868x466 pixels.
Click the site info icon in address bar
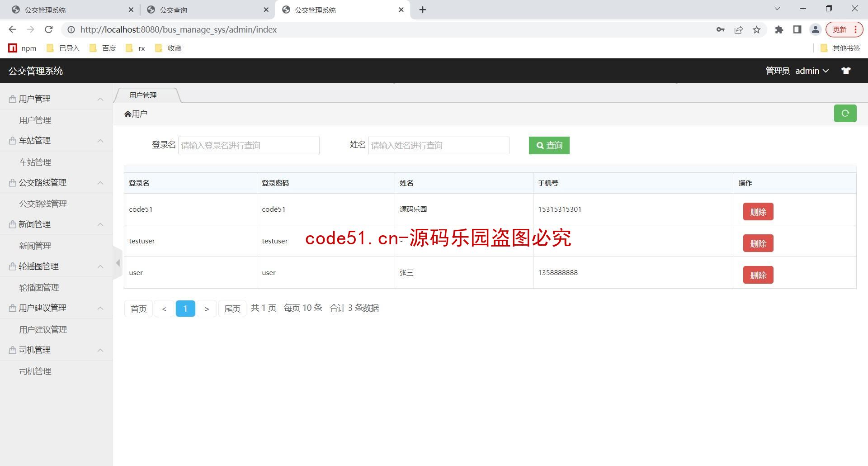tap(71, 29)
